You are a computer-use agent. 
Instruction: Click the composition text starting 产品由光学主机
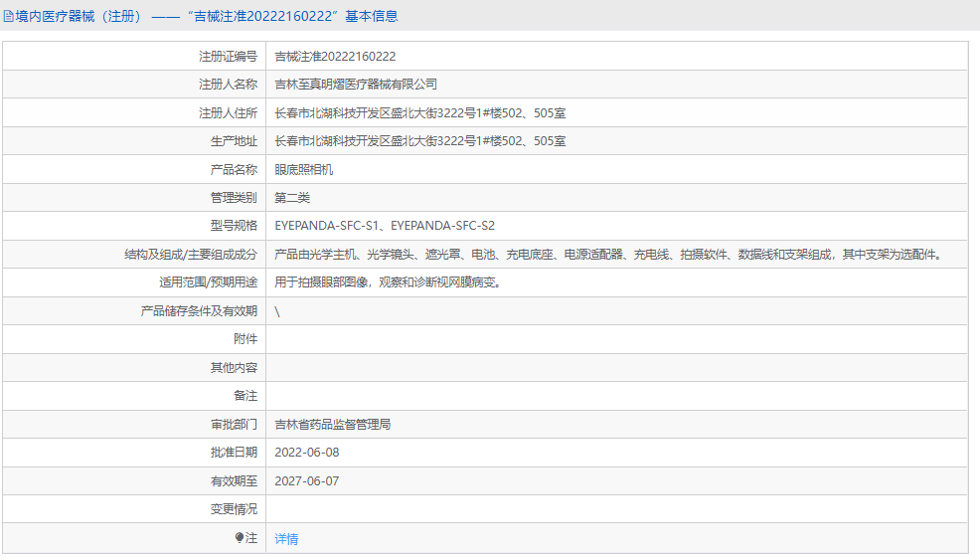[x=609, y=255]
